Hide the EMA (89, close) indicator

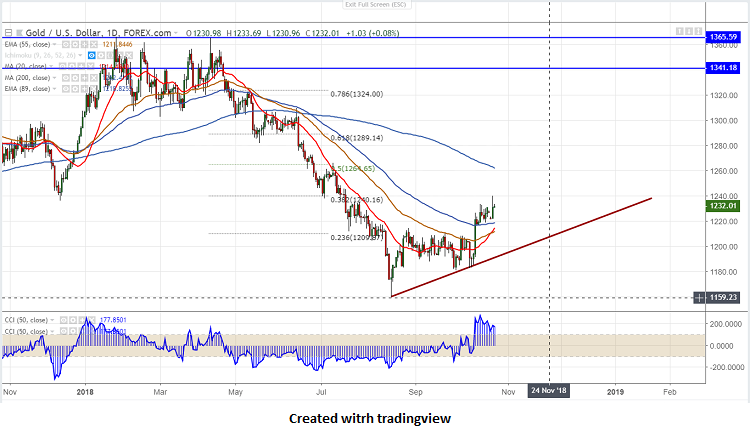coord(66,89)
